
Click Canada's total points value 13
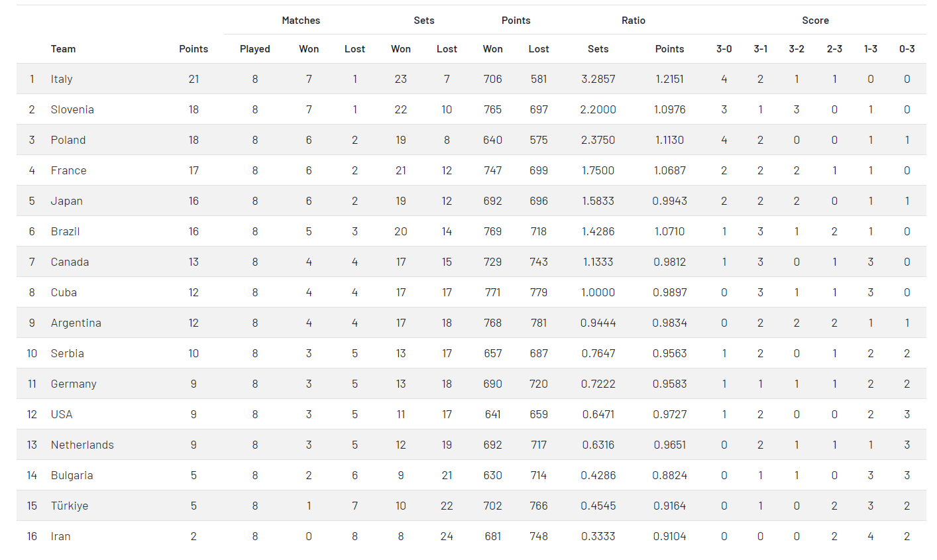click(193, 262)
